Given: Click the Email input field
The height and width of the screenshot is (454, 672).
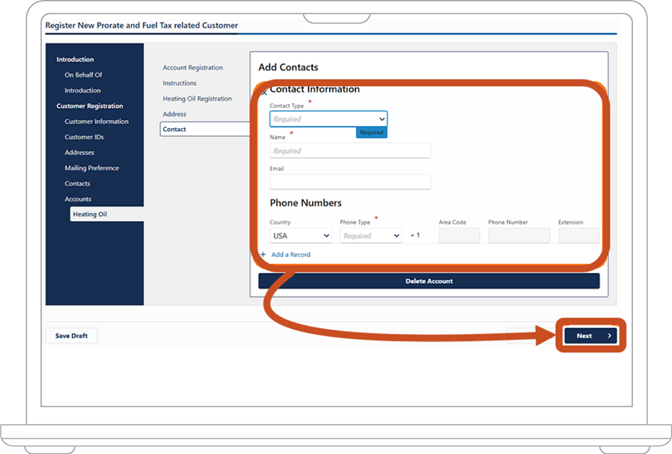Looking at the screenshot, I should [350, 182].
